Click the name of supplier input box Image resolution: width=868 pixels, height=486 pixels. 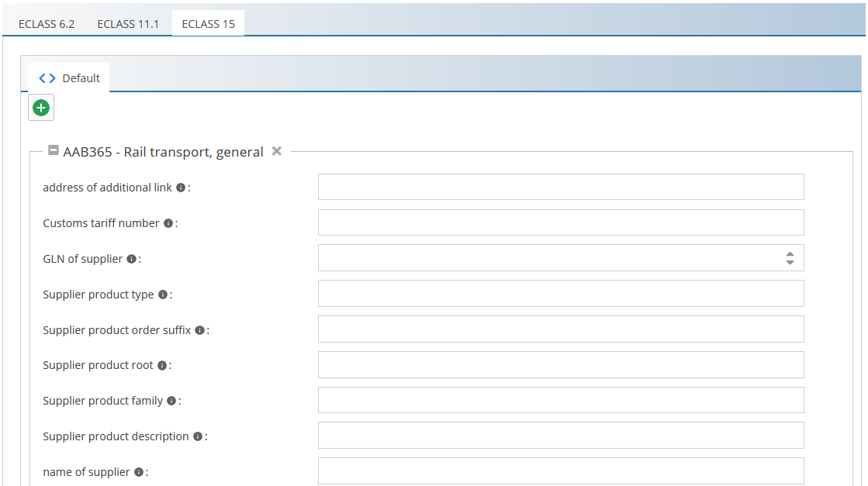[560, 470]
